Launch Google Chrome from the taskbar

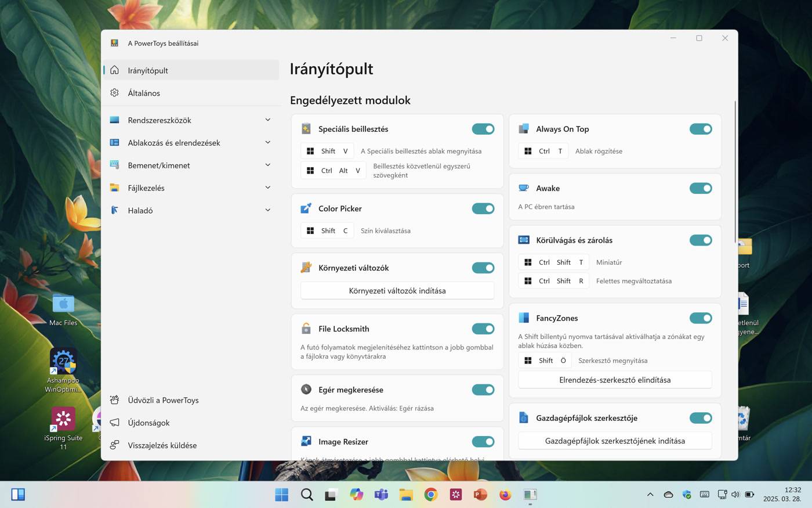coord(431,495)
